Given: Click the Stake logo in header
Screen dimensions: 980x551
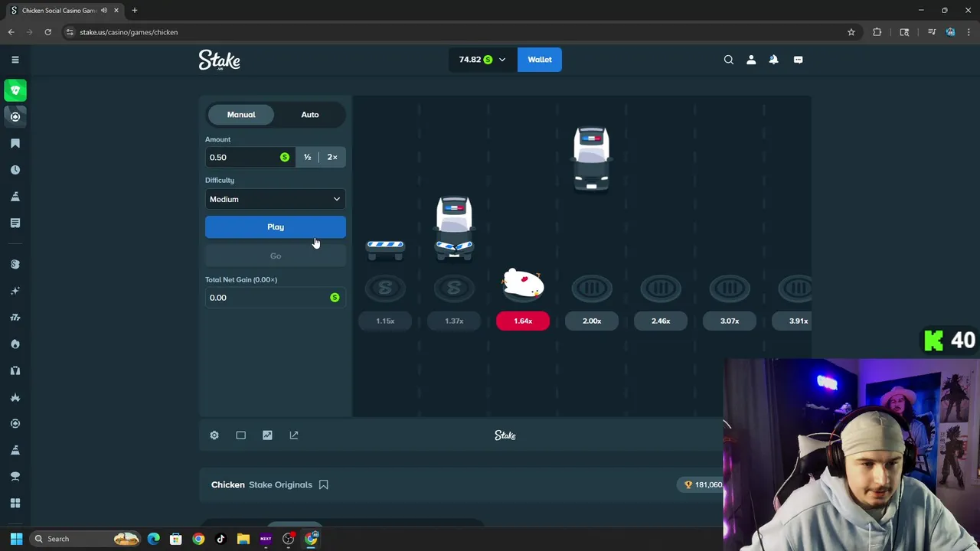Looking at the screenshot, I should coord(220,60).
